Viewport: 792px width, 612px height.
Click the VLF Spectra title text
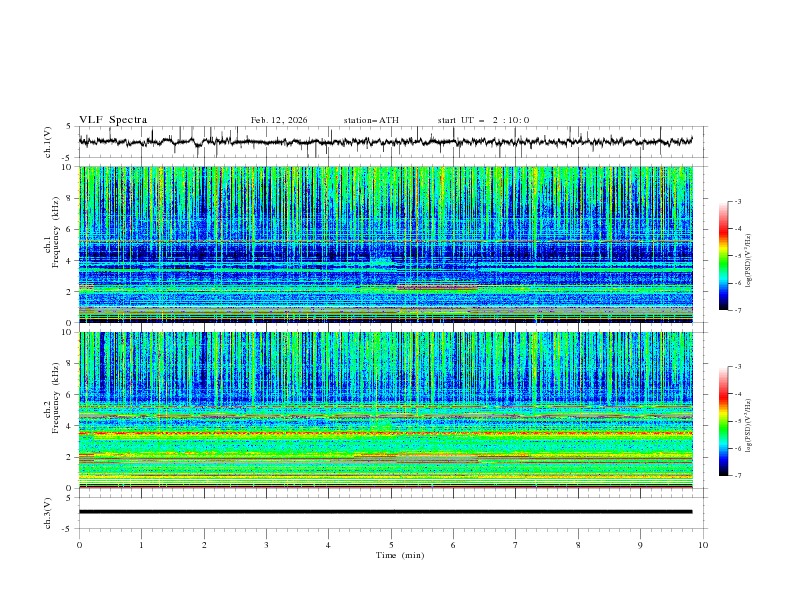[113, 120]
